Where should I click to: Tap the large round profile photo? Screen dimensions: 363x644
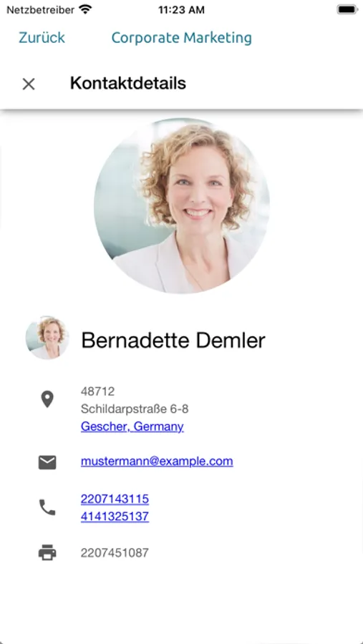pyautogui.click(x=182, y=206)
